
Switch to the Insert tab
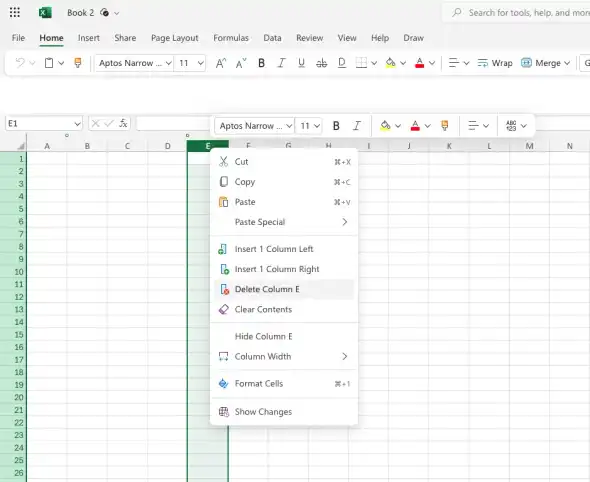point(89,38)
